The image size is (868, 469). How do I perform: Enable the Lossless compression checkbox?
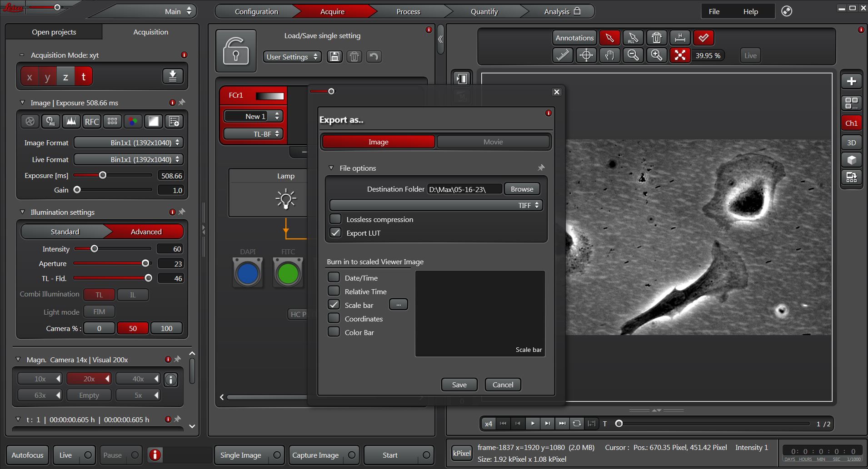335,219
